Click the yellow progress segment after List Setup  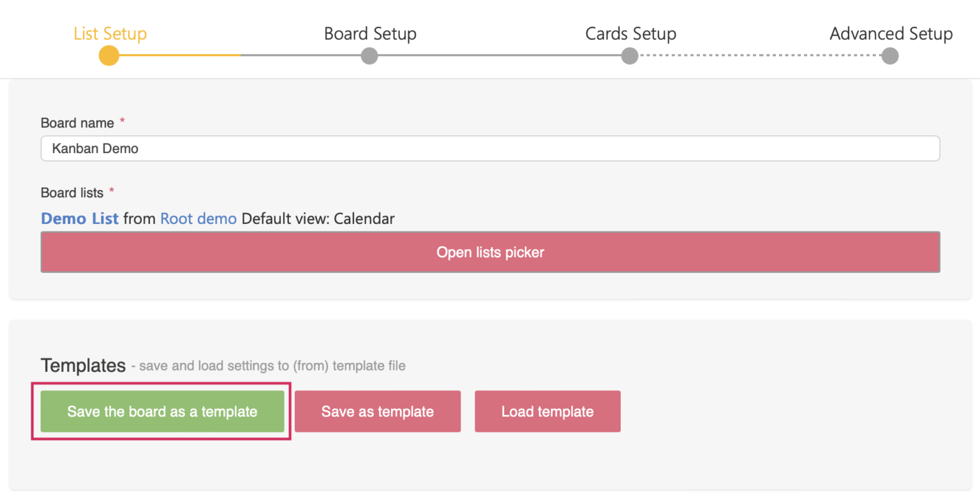[179, 56]
